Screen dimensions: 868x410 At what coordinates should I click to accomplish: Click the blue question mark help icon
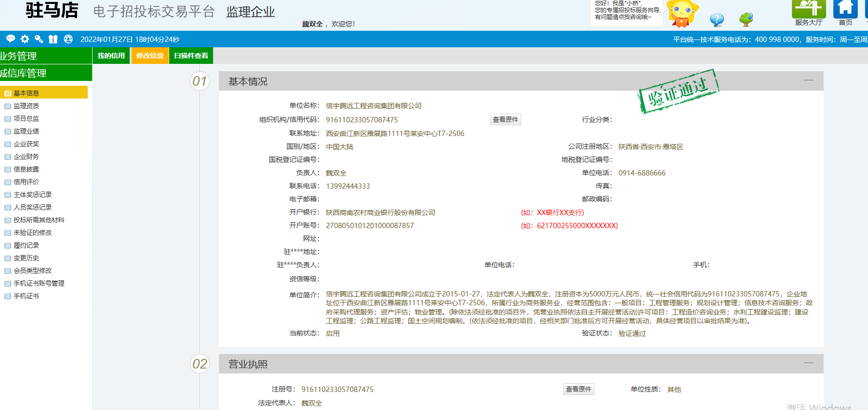(716, 20)
